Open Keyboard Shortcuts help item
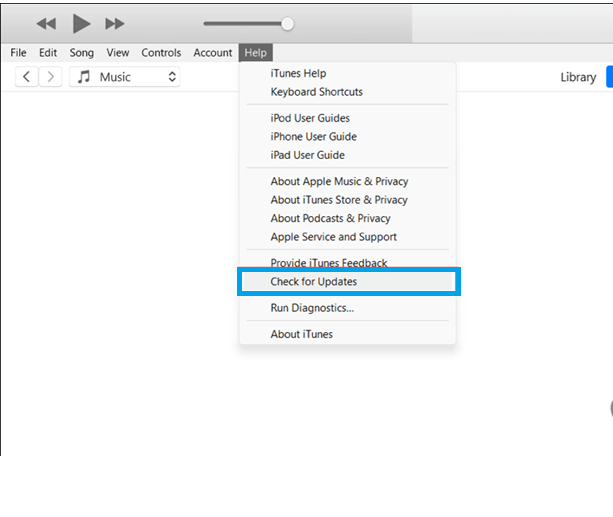Viewport: 613px width, 517px height. point(316,92)
